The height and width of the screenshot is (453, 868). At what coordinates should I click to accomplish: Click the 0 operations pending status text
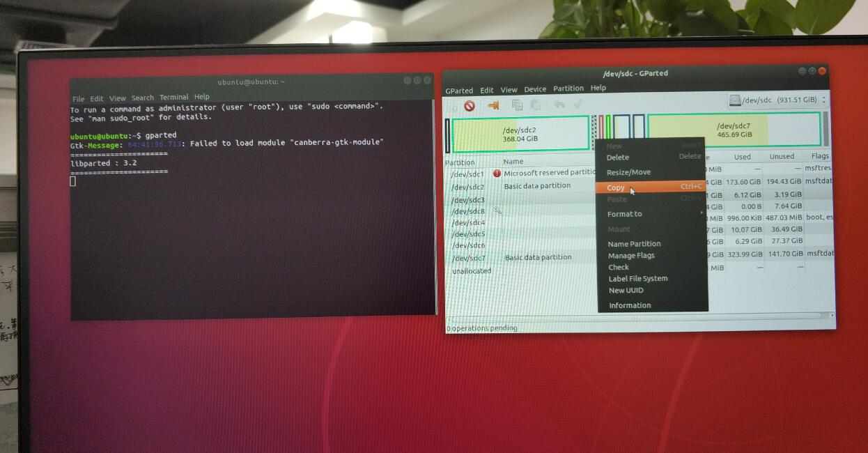coord(482,328)
